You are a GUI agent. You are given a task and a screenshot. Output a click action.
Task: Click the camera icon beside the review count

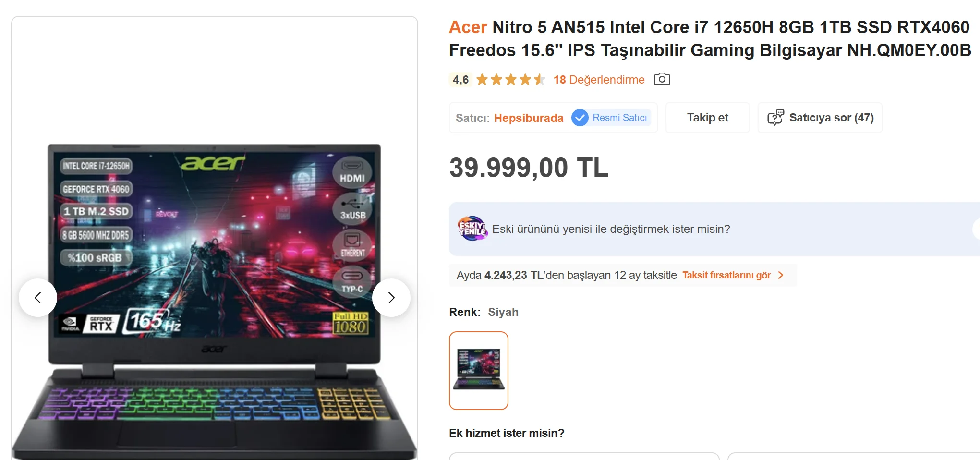pos(662,79)
